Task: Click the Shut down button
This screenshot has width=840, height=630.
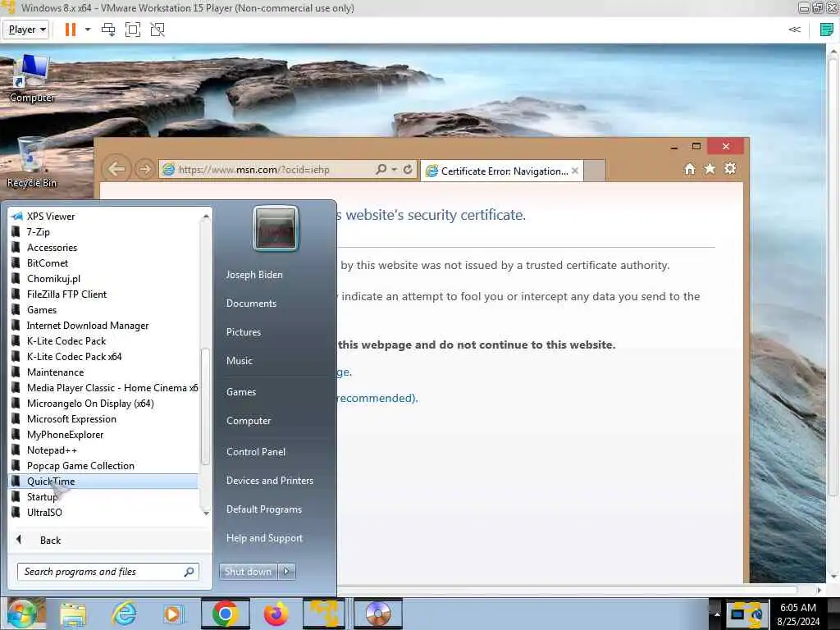Action: tap(248, 572)
